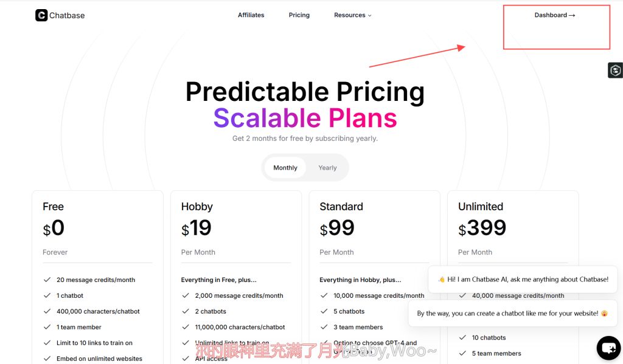Switch billing to Yearly
Viewport: 623px width, 364px height.
coord(327,168)
